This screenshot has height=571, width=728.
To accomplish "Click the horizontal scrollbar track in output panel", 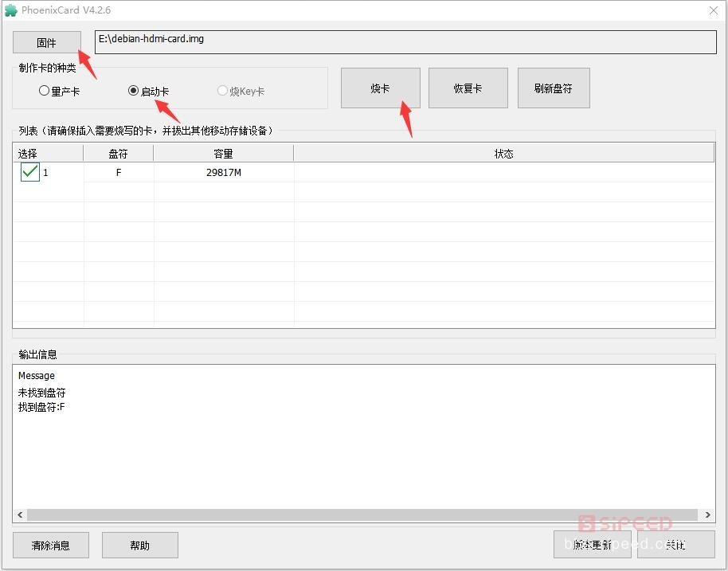I will click(362, 515).
